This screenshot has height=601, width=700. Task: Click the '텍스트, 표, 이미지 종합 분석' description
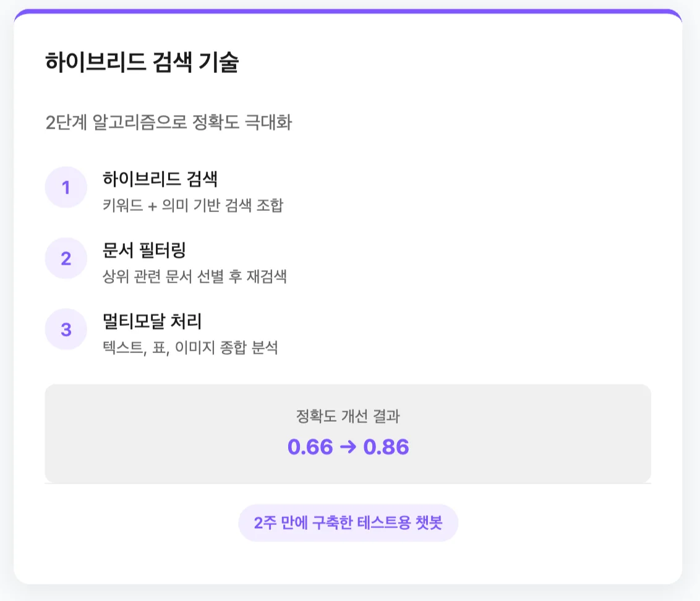(190, 348)
